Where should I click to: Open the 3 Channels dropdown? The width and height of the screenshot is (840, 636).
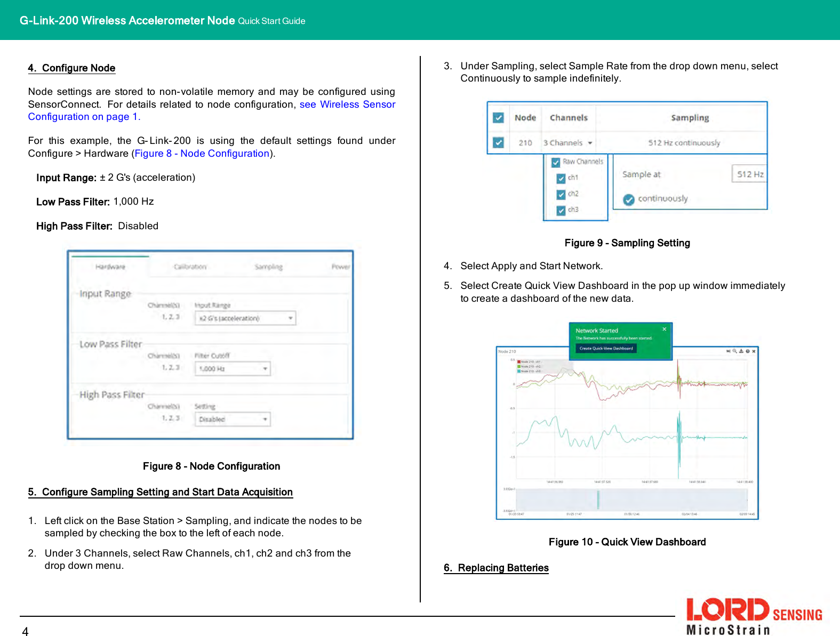[x=568, y=143]
